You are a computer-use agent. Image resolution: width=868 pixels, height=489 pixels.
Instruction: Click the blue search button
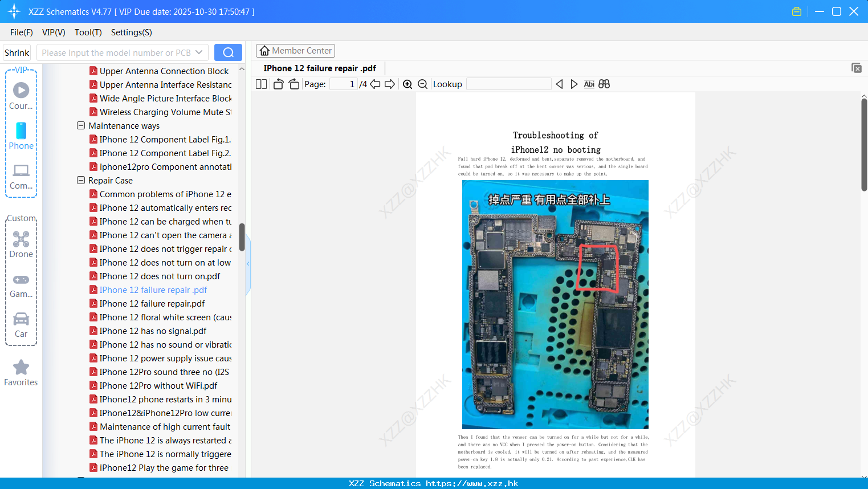click(x=228, y=52)
